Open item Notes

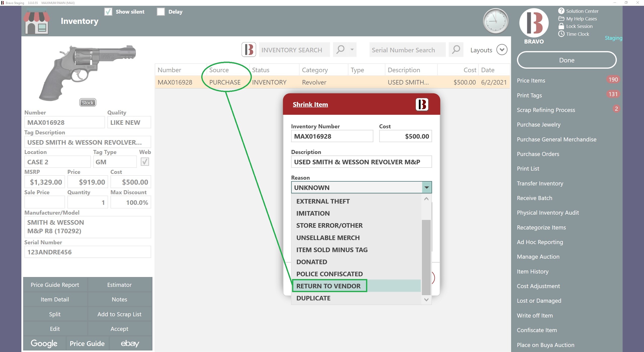pyautogui.click(x=119, y=299)
